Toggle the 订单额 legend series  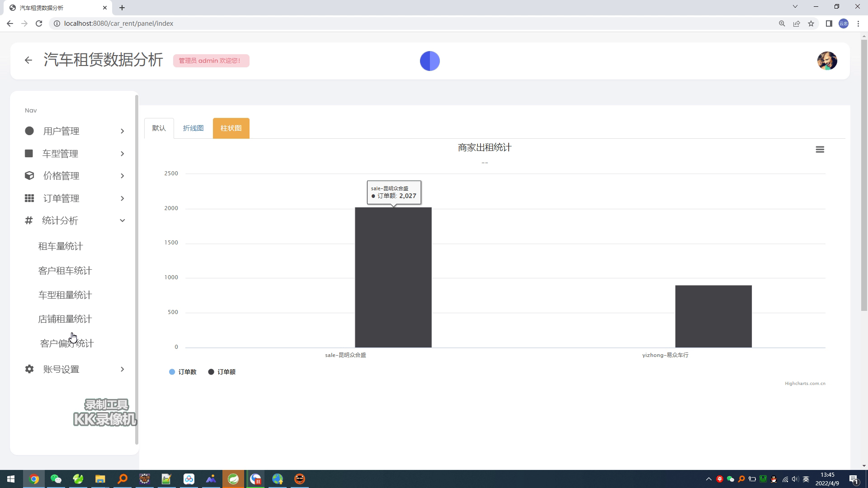coord(222,372)
